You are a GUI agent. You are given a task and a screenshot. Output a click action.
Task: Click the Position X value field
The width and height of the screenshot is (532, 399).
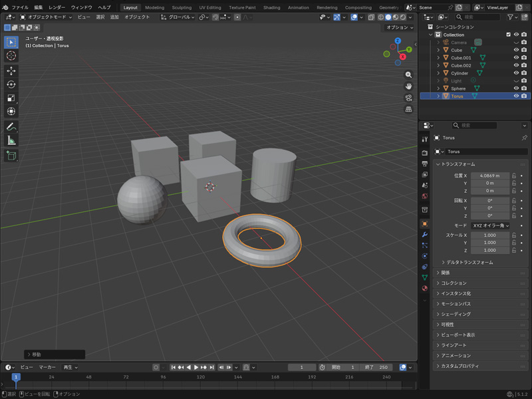point(490,176)
